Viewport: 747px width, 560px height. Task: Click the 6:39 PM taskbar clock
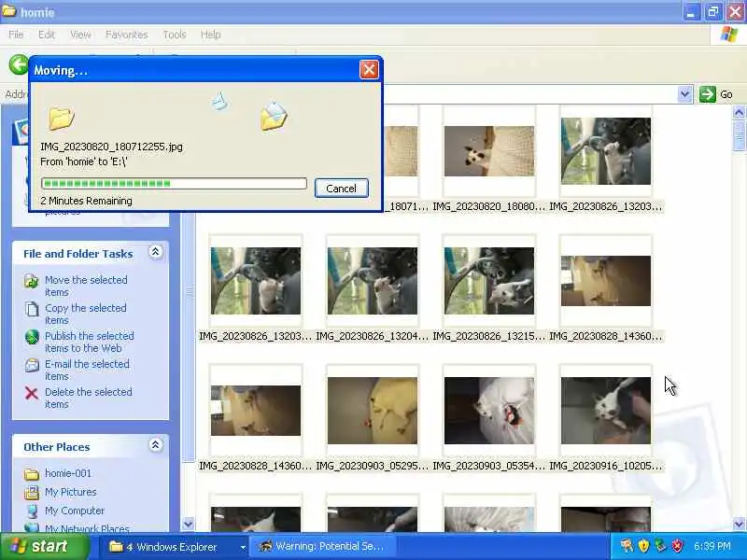coord(712,546)
